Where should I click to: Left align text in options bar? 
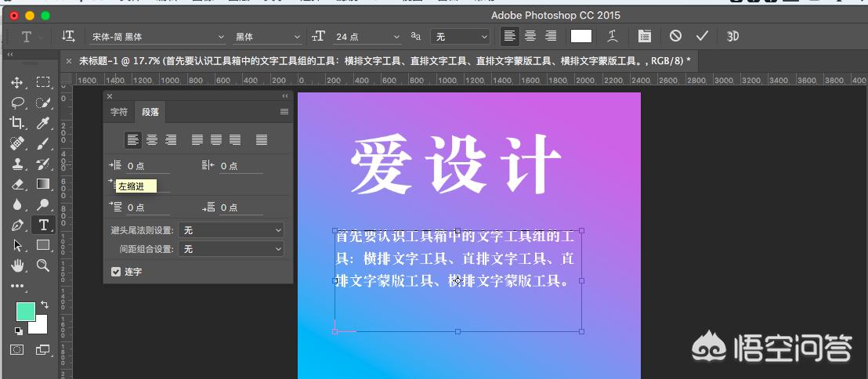click(510, 37)
